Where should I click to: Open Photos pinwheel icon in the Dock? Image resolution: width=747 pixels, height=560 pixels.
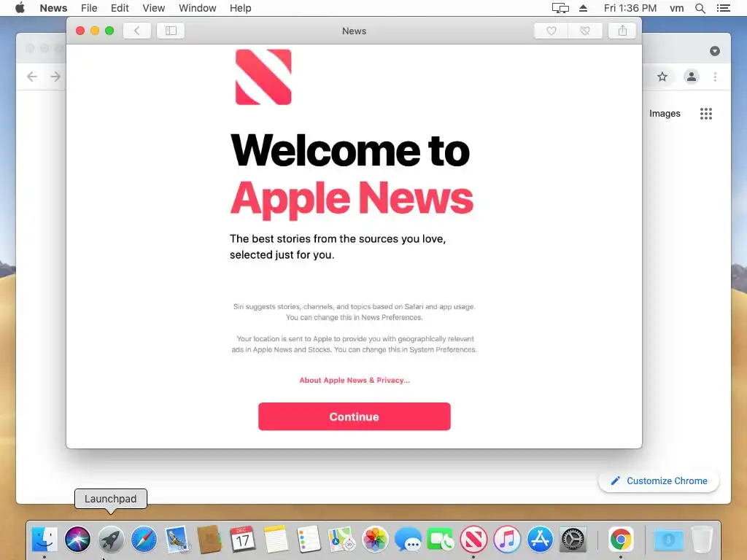point(375,540)
